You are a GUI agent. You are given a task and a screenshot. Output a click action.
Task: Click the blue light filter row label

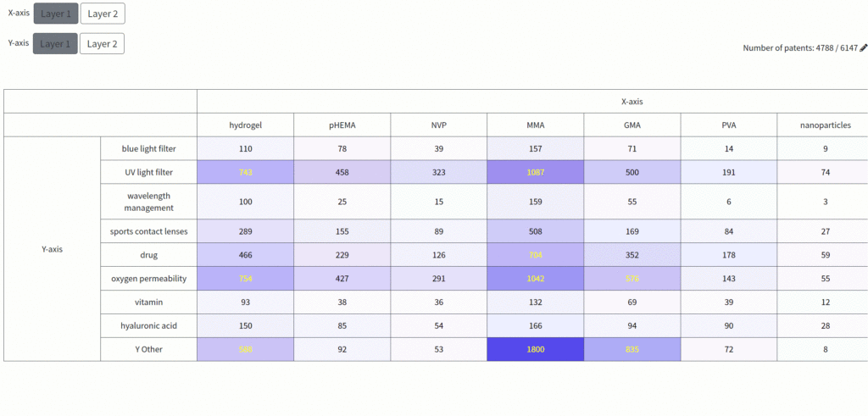148,148
